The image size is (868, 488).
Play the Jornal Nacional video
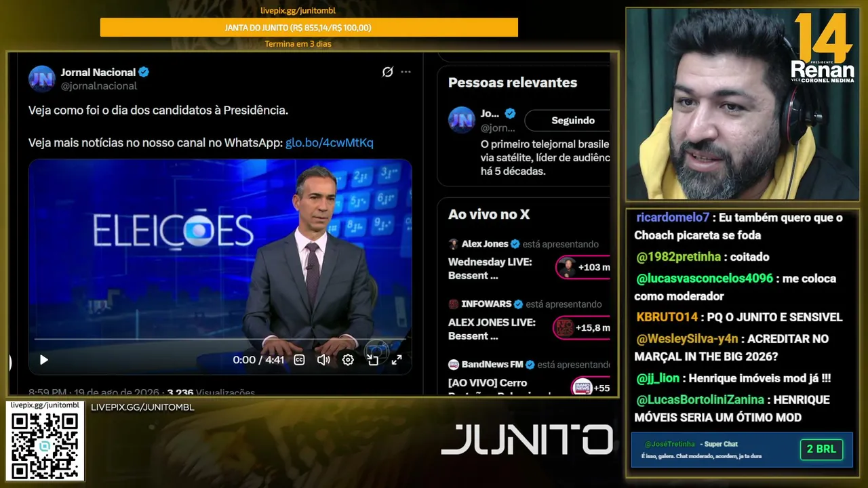44,360
